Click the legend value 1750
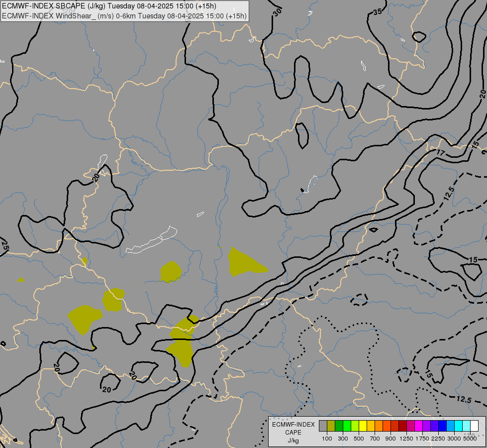This screenshot has width=487, height=448. tap(422, 439)
